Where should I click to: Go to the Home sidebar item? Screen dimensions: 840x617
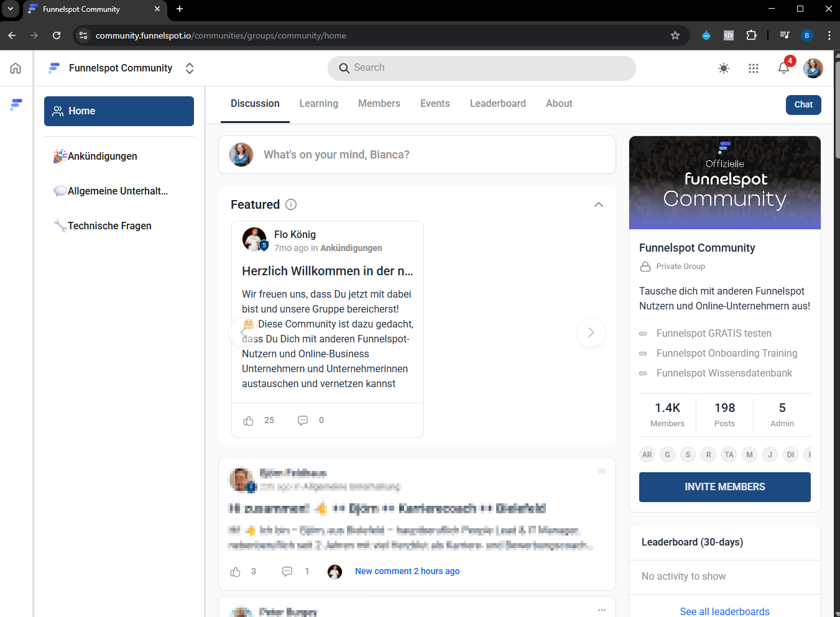coord(119,111)
